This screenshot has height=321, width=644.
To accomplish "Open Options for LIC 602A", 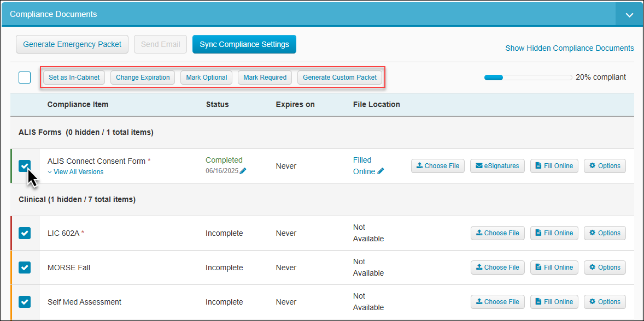I will [605, 233].
